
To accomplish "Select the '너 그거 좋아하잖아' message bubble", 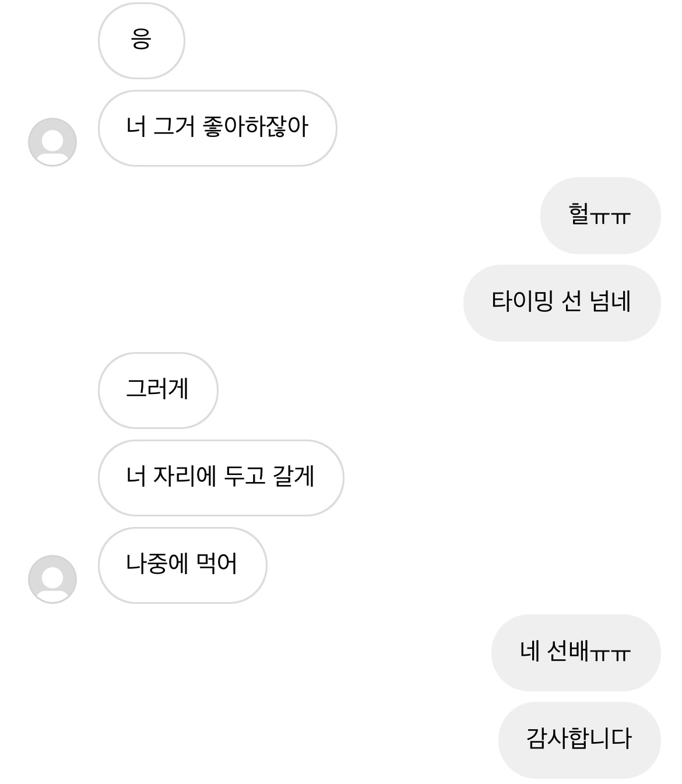I will pyautogui.click(x=217, y=128).
